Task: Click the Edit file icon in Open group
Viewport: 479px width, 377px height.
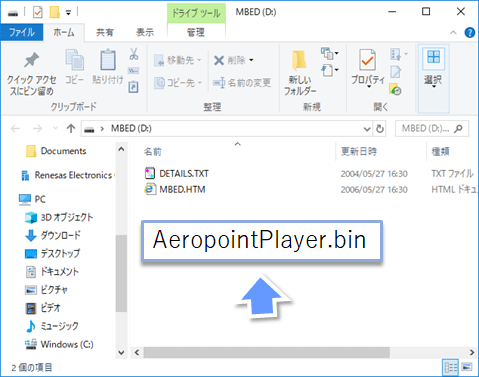Action: 396,72
